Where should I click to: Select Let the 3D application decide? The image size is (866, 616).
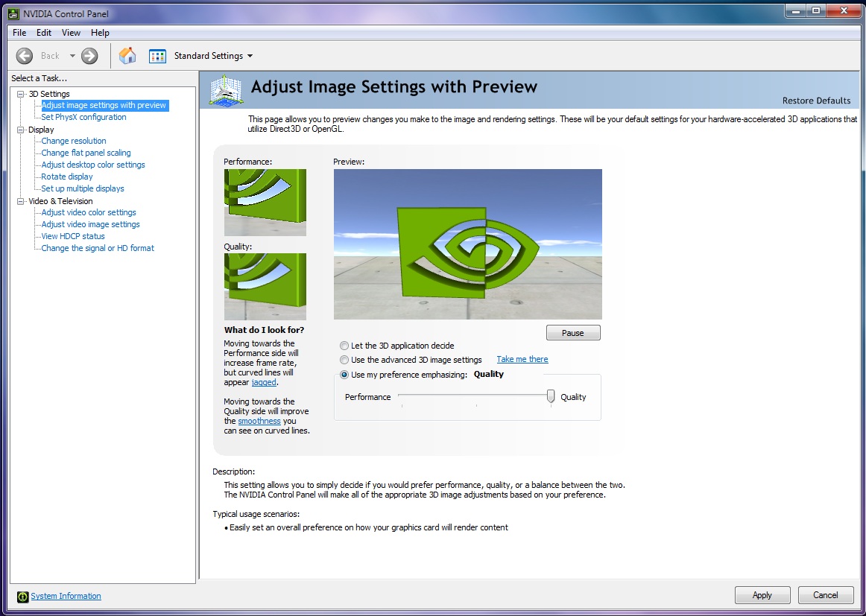(344, 346)
